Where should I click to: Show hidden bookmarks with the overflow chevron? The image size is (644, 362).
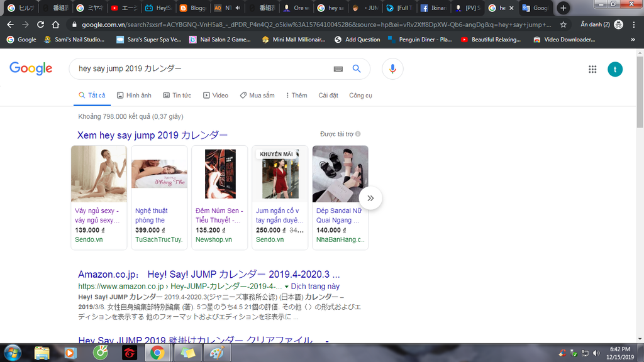[633, 40]
